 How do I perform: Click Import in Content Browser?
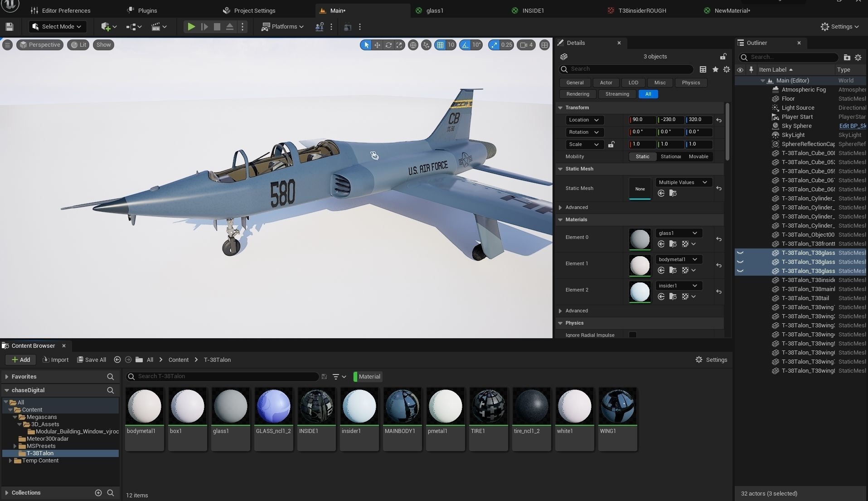tap(55, 360)
